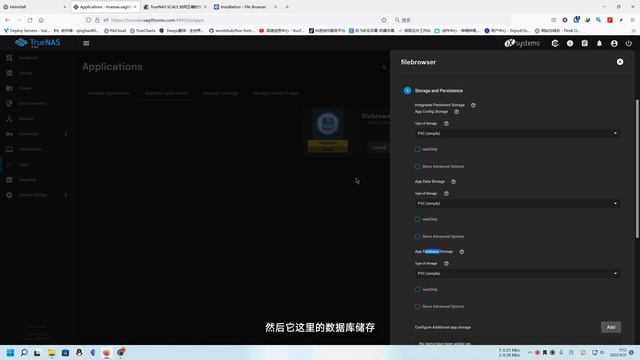
Task: Close the filebrowser install panel
Action: tap(620, 62)
